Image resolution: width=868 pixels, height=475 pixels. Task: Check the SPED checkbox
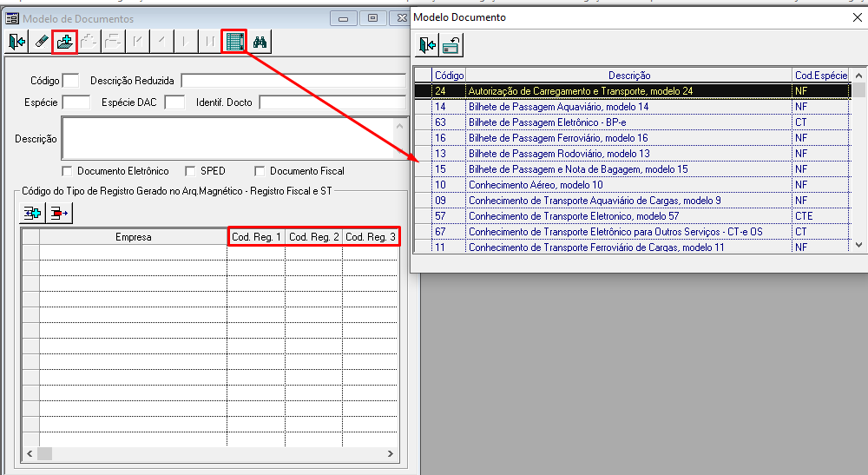pyautogui.click(x=191, y=171)
